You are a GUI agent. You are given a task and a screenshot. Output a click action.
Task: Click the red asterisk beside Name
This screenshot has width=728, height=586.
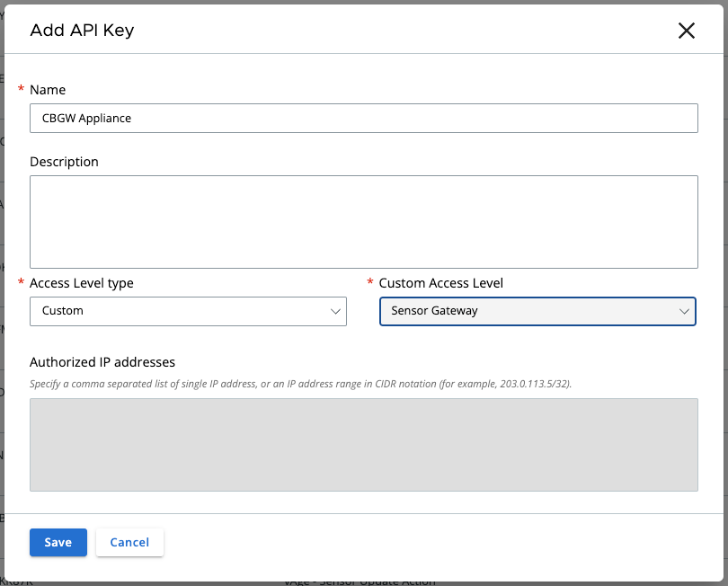[21, 90]
